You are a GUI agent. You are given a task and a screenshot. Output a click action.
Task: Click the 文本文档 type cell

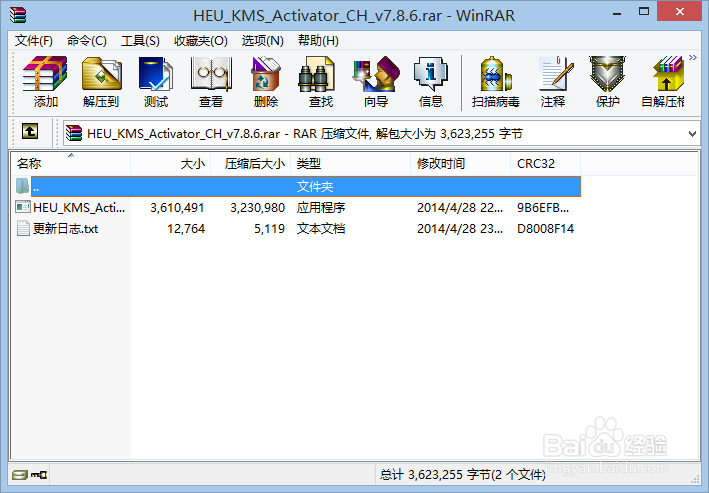(x=321, y=228)
